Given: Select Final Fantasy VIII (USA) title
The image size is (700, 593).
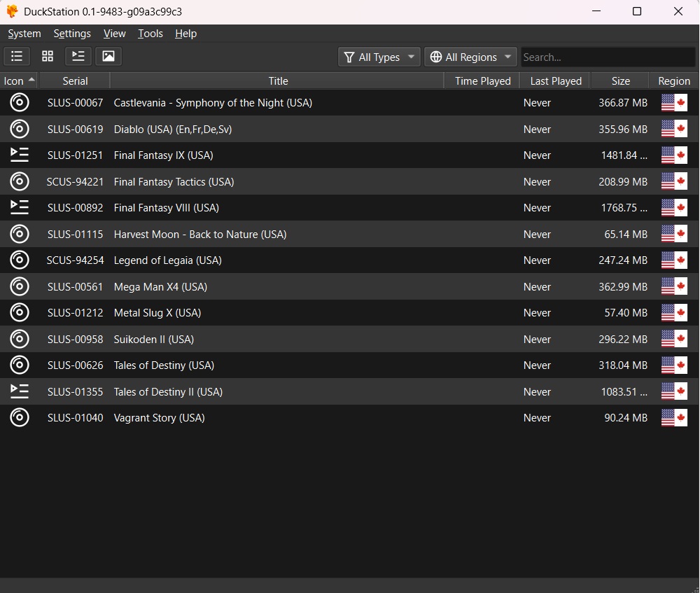Looking at the screenshot, I should pyautogui.click(x=166, y=208).
